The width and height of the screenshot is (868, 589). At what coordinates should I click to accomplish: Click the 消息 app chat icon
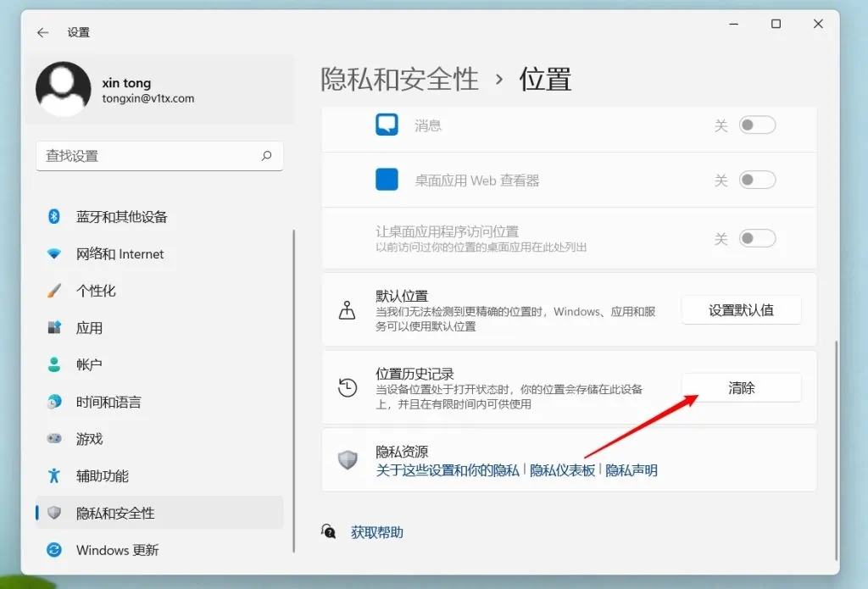click(387, 125)
